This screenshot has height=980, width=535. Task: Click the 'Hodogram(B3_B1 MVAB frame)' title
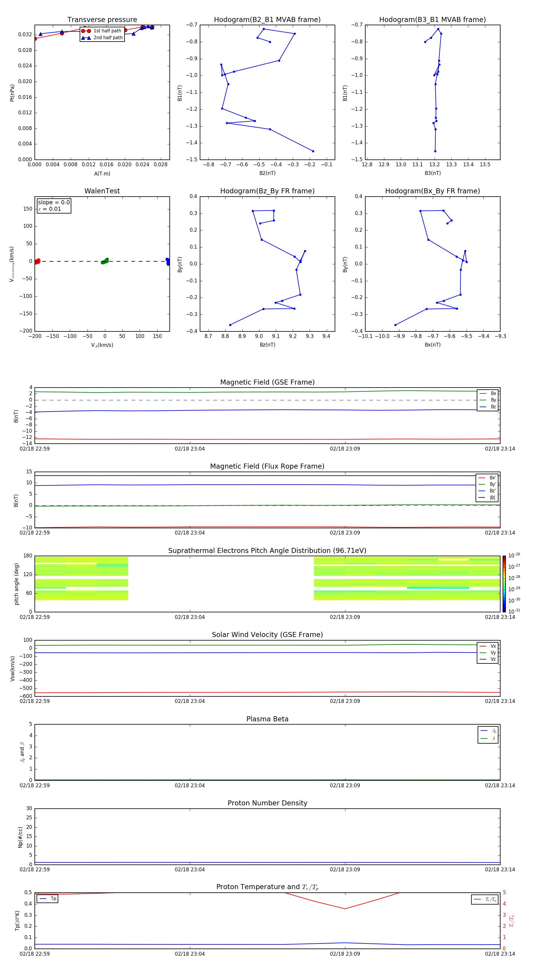(432, 19)
